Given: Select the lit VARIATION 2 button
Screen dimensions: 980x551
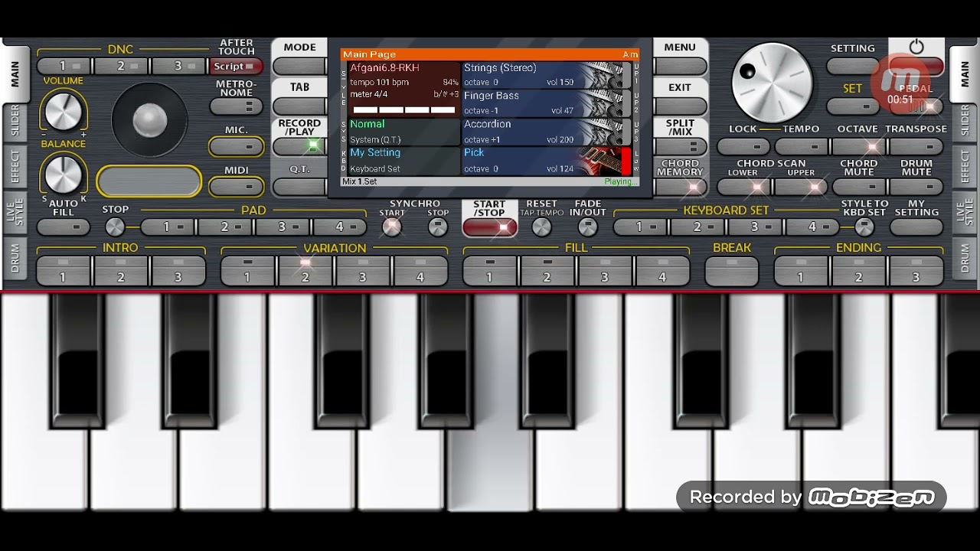Looking at the screenshot, I should point(305,272).
